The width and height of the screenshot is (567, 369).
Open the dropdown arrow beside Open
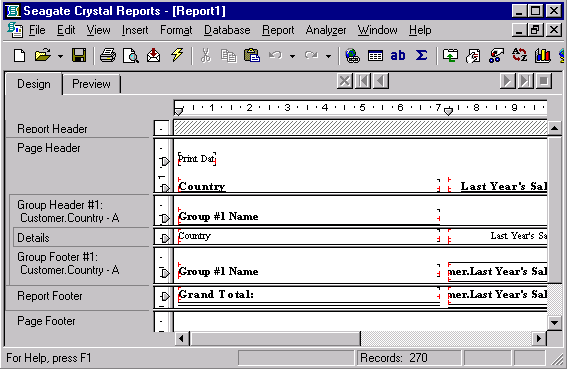pos(60,56)
